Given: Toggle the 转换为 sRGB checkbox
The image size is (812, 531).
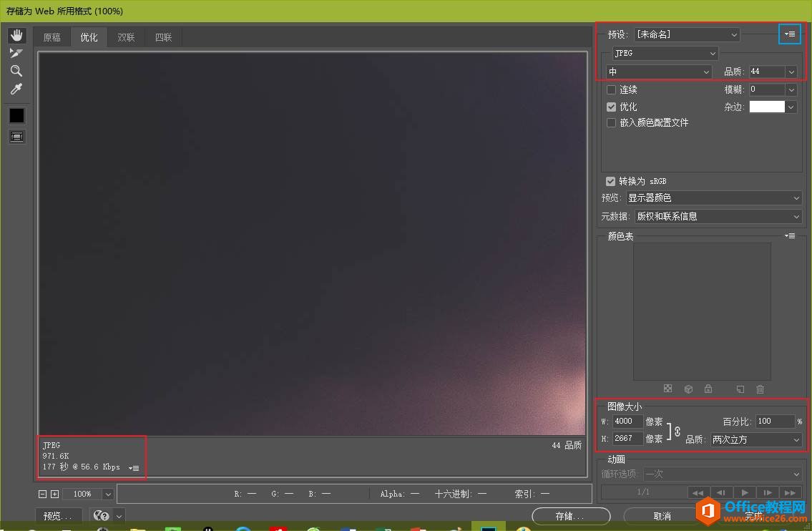Looking at the screenshot, I should (610, 181).
